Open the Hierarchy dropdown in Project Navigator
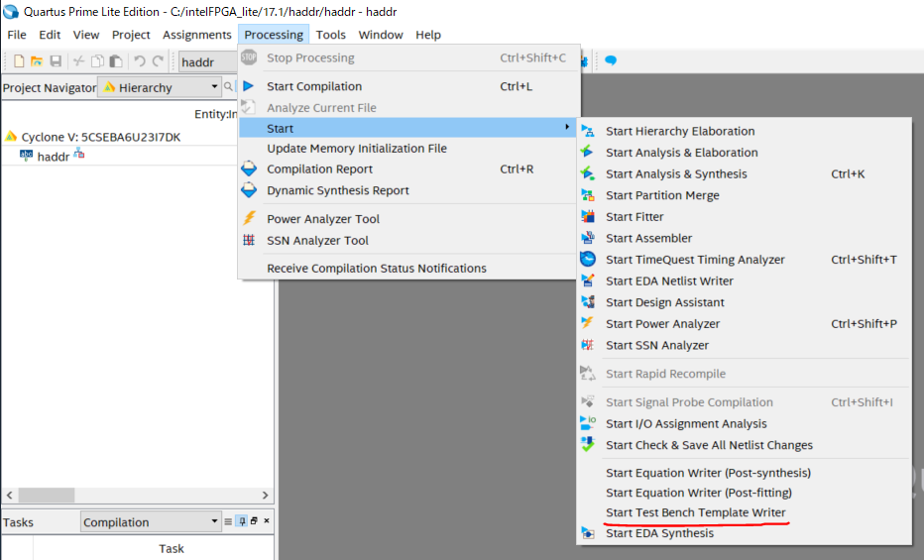The image size is (924, 560). (x=159, y=87)
